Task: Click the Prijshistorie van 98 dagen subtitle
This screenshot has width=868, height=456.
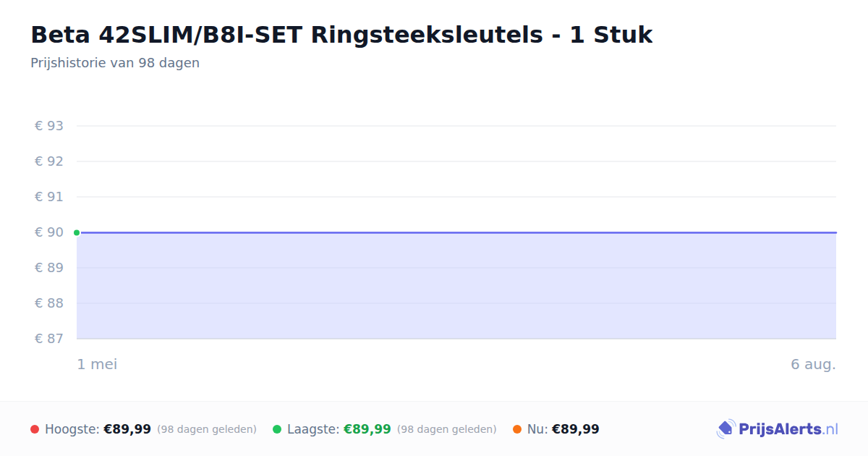Action: 115,63
